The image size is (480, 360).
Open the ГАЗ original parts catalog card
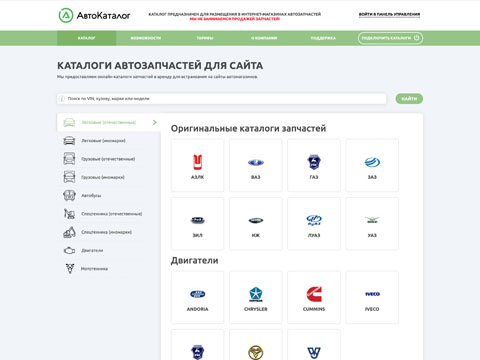[314, 165]
